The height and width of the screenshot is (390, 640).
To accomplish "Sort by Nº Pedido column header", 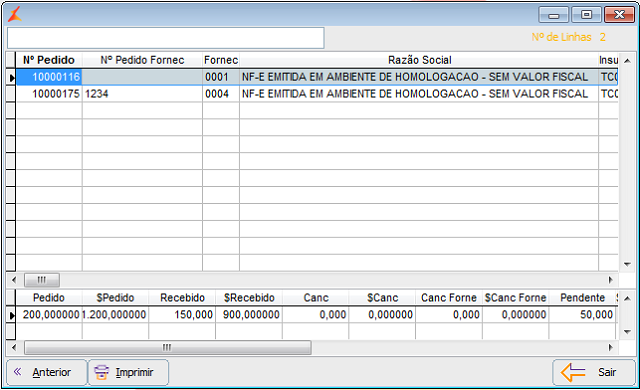I will coord(49,60).
